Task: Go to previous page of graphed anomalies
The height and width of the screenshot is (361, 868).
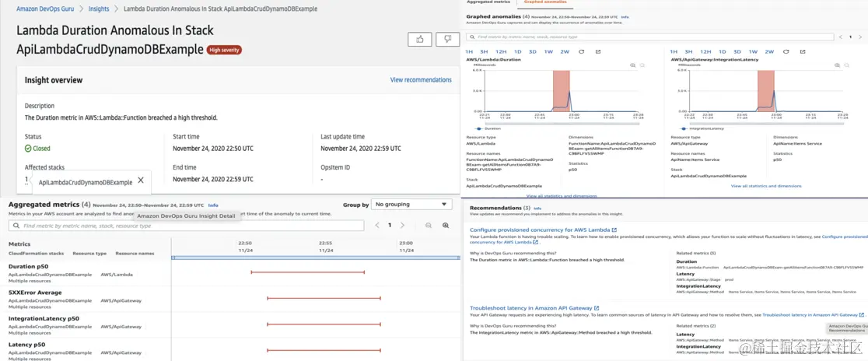Action: point(841,37)
